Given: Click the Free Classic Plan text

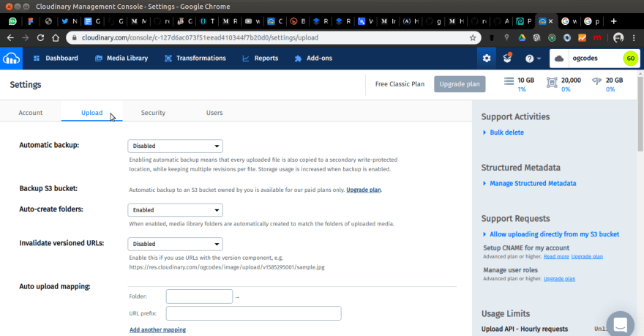Looking at the screenshot, I should pyautogui.click(x=400, y=84).
